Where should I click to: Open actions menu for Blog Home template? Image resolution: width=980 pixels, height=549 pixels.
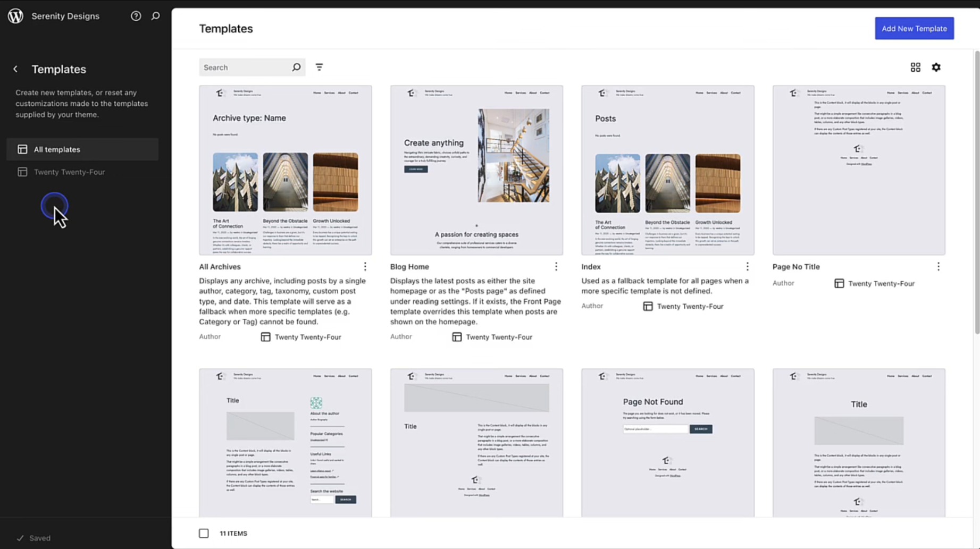pos(556,266)
